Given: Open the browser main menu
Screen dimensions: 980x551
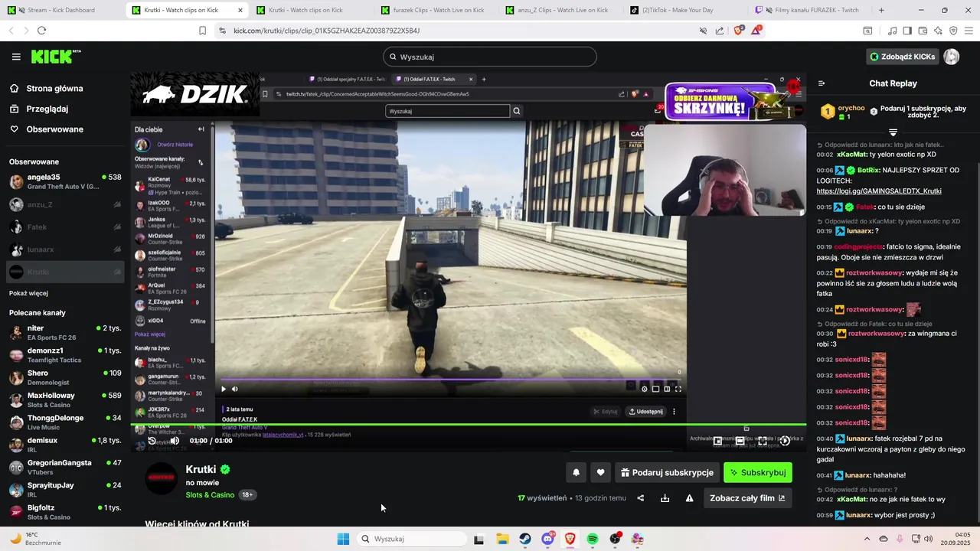Looking at the screenshot, I should [x=969, y=31].
